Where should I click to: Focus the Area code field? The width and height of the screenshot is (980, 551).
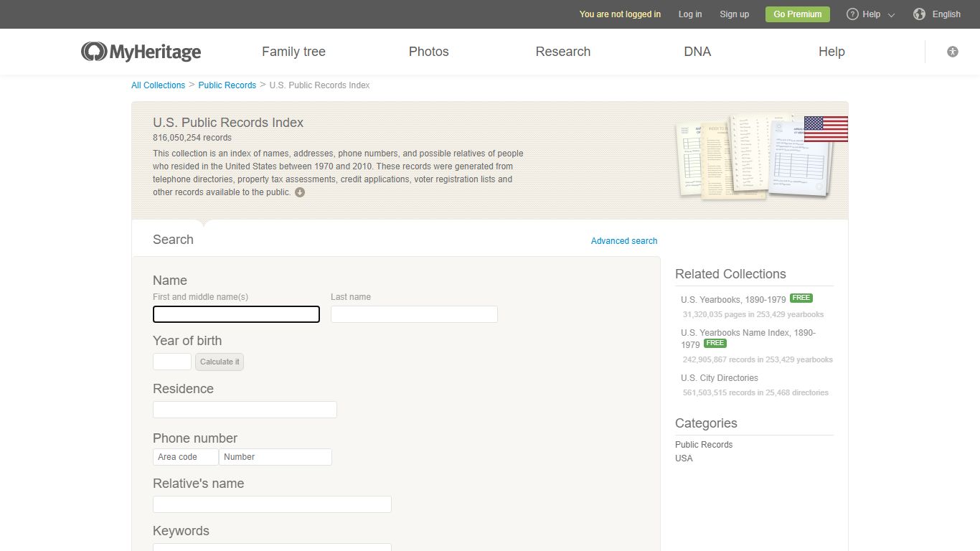tap(186, 457)
